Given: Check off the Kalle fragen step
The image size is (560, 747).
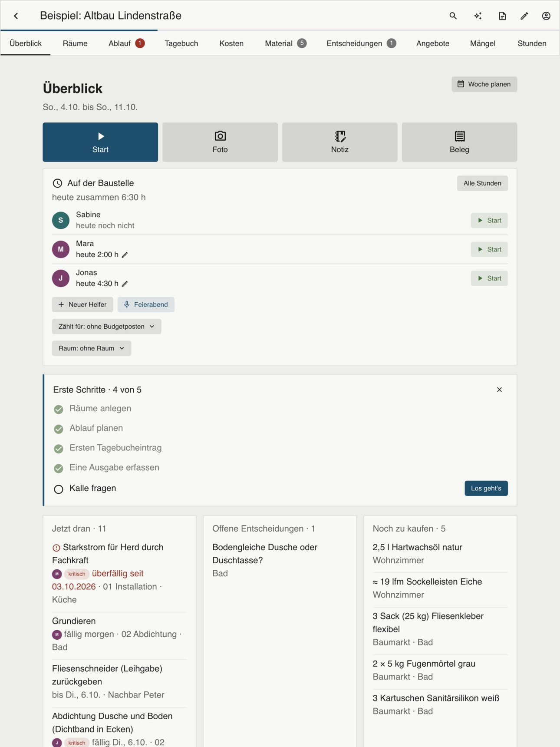Looking at the screenshot, I should 59,489.
